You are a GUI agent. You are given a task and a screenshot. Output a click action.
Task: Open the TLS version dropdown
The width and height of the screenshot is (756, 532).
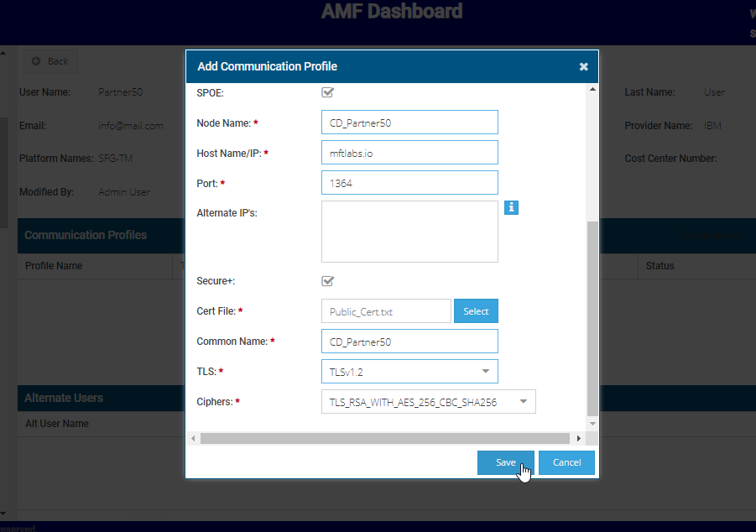pyautogui.click(x=409, y=372)
